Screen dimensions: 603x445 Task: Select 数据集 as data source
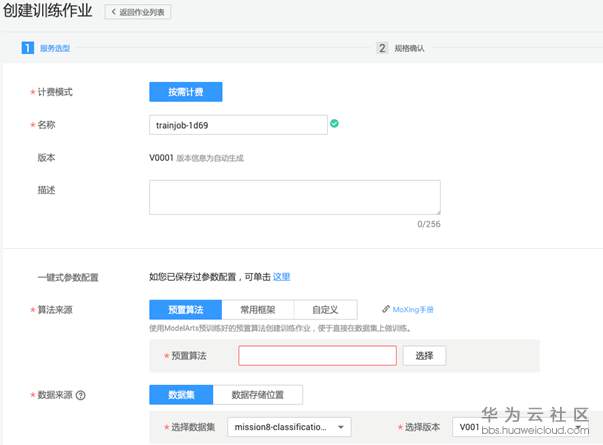coord(181,395)
